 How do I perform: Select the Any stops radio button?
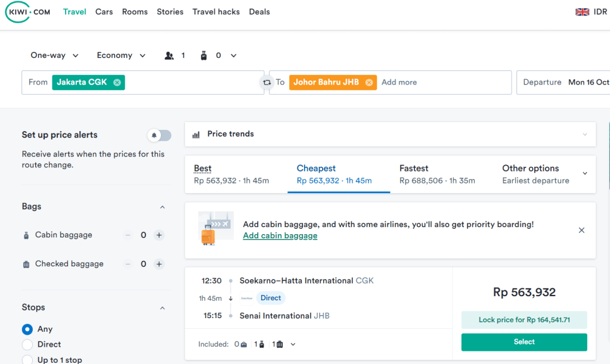(x=27, y=329)
